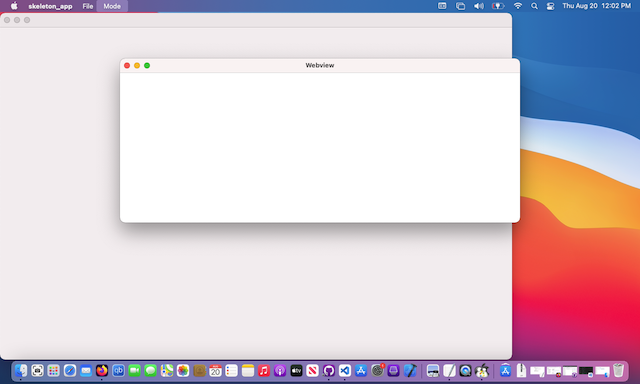This screenshot has height=384, width=640.
Task: Open App Store from the dock
Action: (x=361, y=371)
